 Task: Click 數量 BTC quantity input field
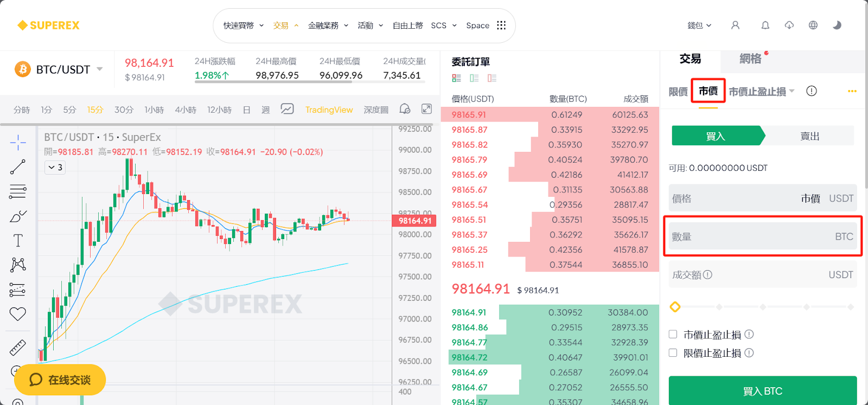(x=763, y=236)
